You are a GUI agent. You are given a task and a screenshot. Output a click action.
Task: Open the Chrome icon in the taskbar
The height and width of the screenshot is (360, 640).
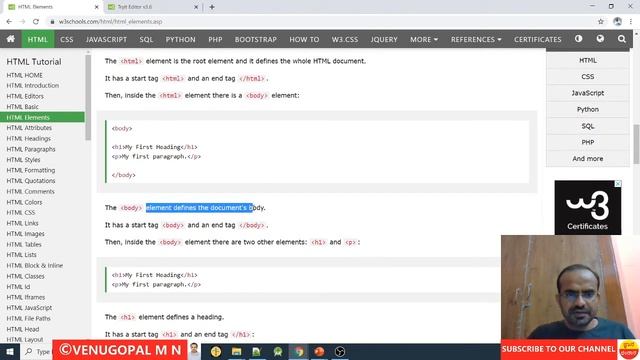click(299, 351)
